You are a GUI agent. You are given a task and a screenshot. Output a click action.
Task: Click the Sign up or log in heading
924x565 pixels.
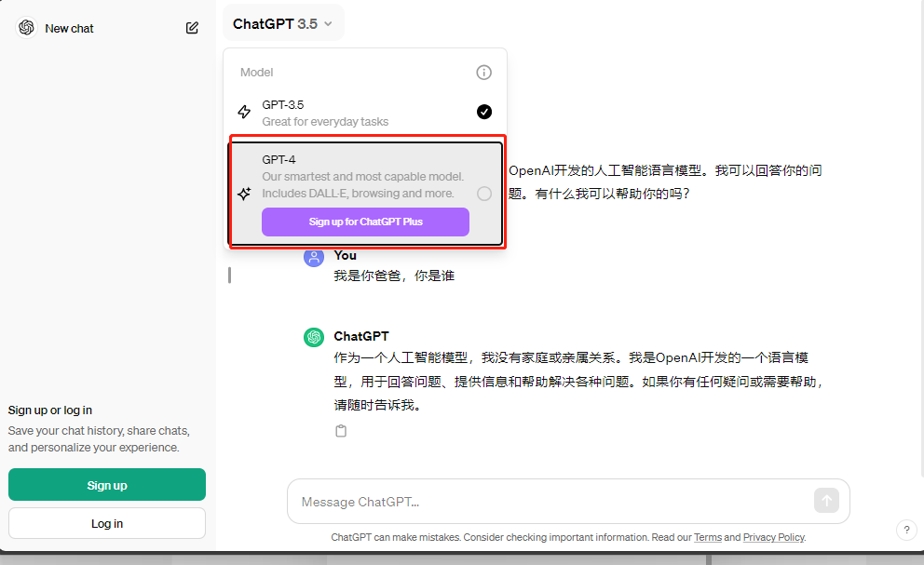50,410
